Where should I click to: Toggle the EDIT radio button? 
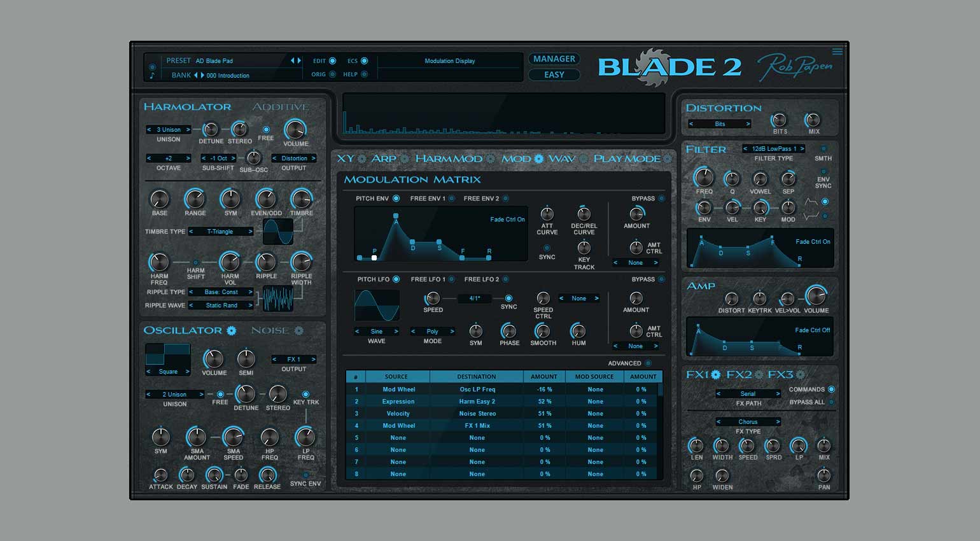[332, 61]
